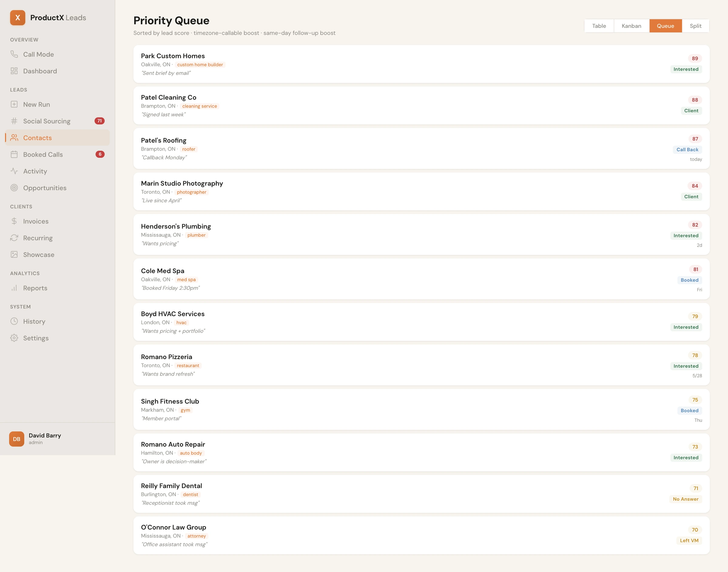Click "Wants brand refresh" note
The height and width of the screenshot is (572, 728).
click(x=168, y=374)
